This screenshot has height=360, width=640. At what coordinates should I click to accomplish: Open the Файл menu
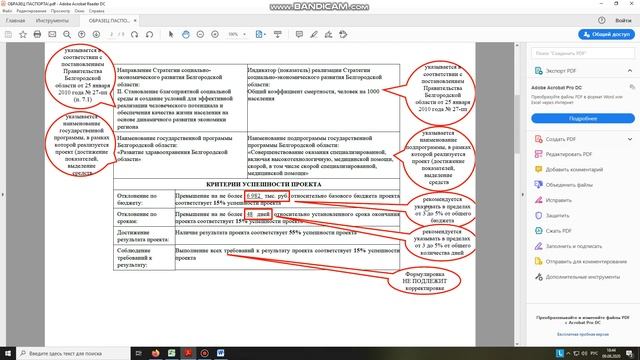(7, 11)
